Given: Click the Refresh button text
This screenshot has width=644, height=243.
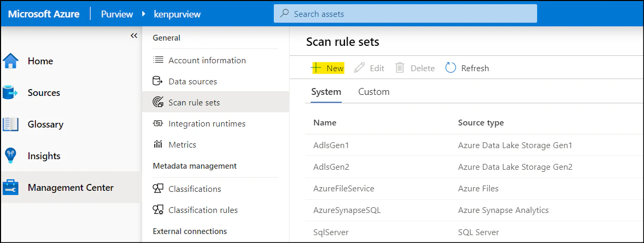Looking at the screenshot, I should pos(475,68).
